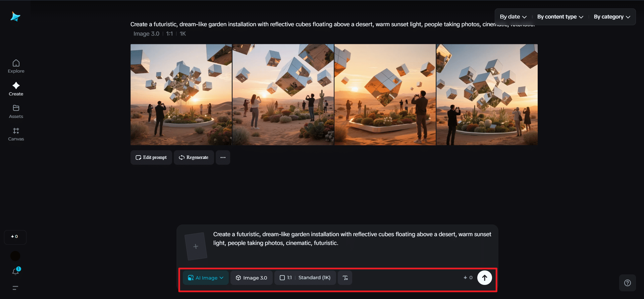
Task: Add reference image via plus placeholder
Action: point(196,247)
